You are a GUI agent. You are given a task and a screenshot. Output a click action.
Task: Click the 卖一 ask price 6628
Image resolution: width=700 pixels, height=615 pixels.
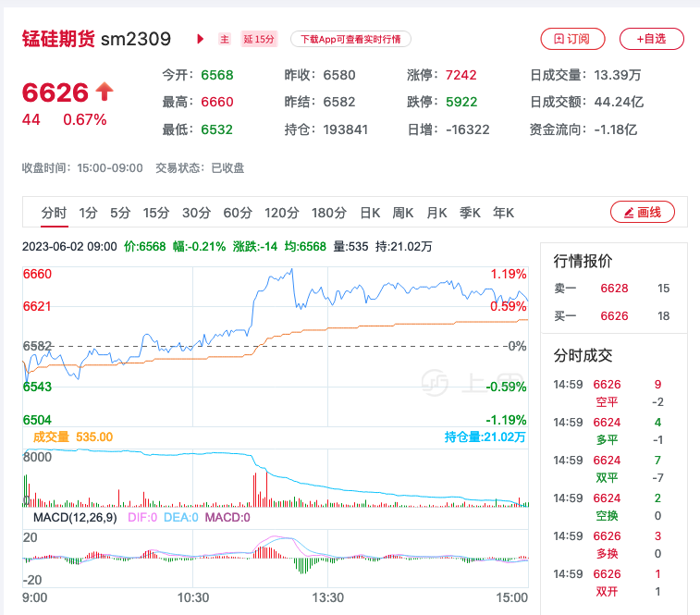(x=614, y=289)
